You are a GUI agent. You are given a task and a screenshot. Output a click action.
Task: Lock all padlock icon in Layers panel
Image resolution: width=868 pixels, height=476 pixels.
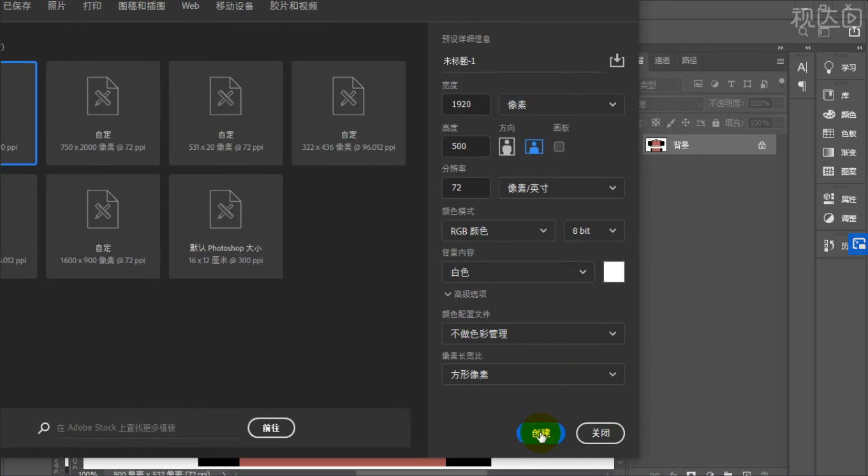[x=716, y=123]
